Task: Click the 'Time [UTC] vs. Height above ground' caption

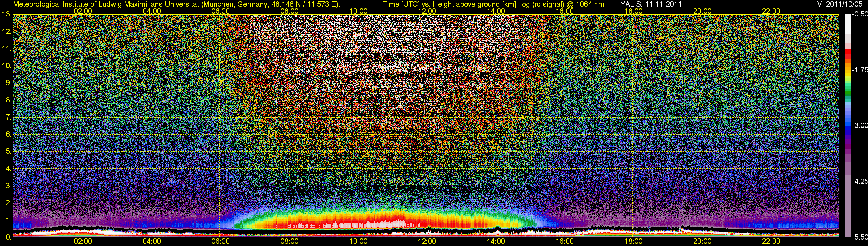Action: (x=494, y=4)
